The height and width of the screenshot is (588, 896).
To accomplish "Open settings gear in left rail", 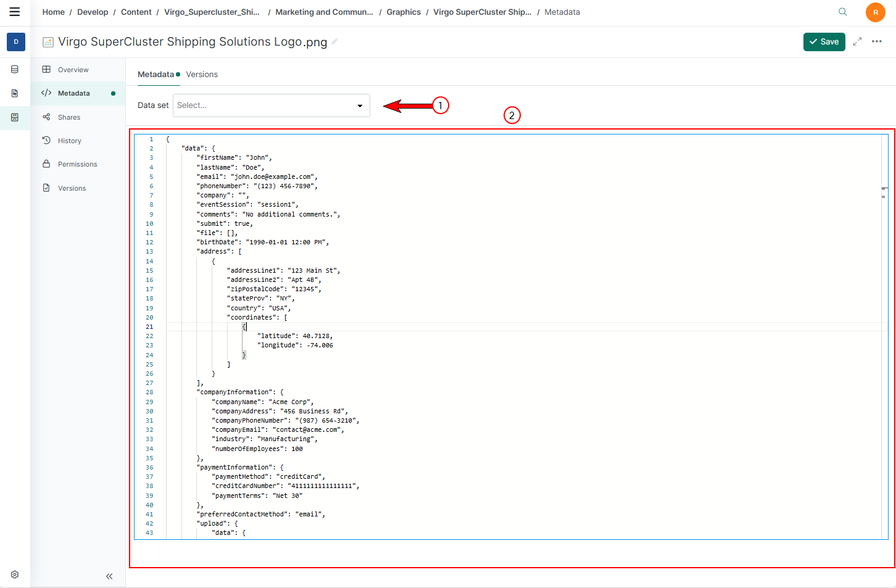I will (15, 574).
